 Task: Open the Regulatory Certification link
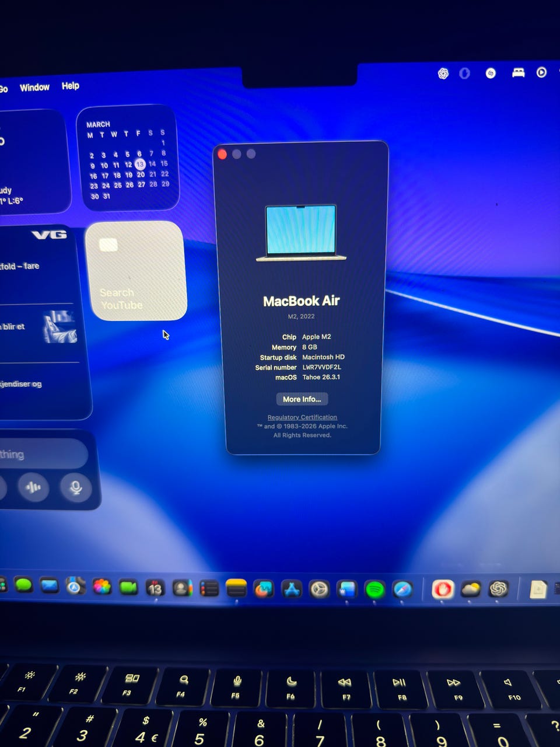tap(302, 417)
